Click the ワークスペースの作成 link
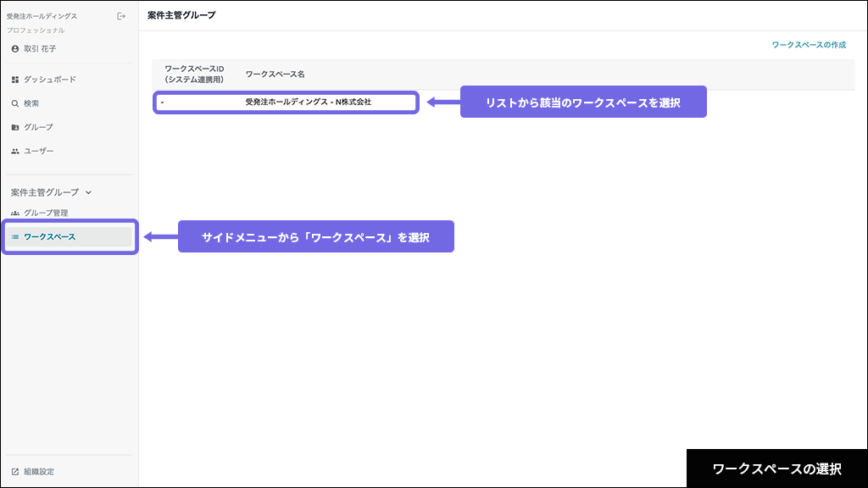The image size is (868, 488). (x=809, y=45)
